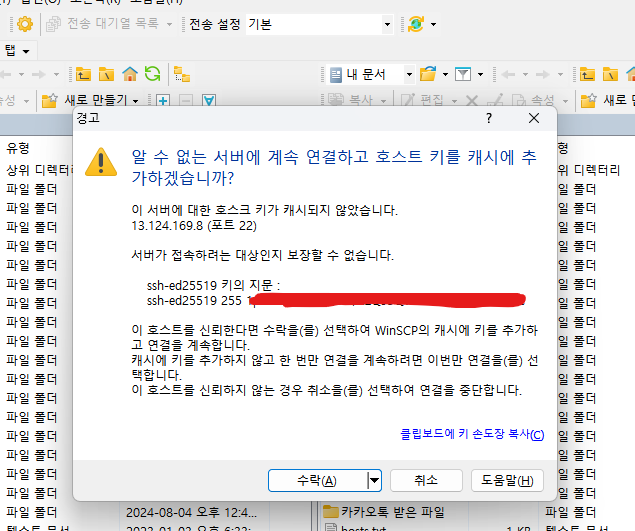Go to parent directory in right panel

pyautogui.click(x=587, y=74)
